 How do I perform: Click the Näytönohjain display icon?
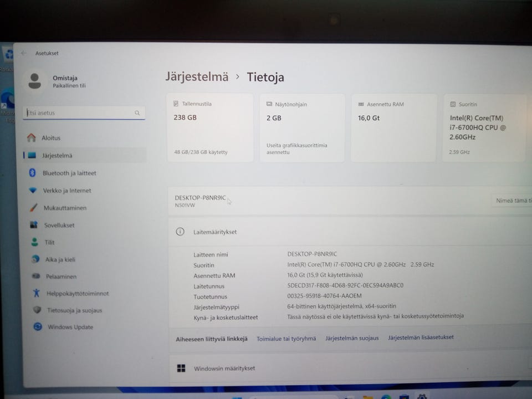click(269, 104)
